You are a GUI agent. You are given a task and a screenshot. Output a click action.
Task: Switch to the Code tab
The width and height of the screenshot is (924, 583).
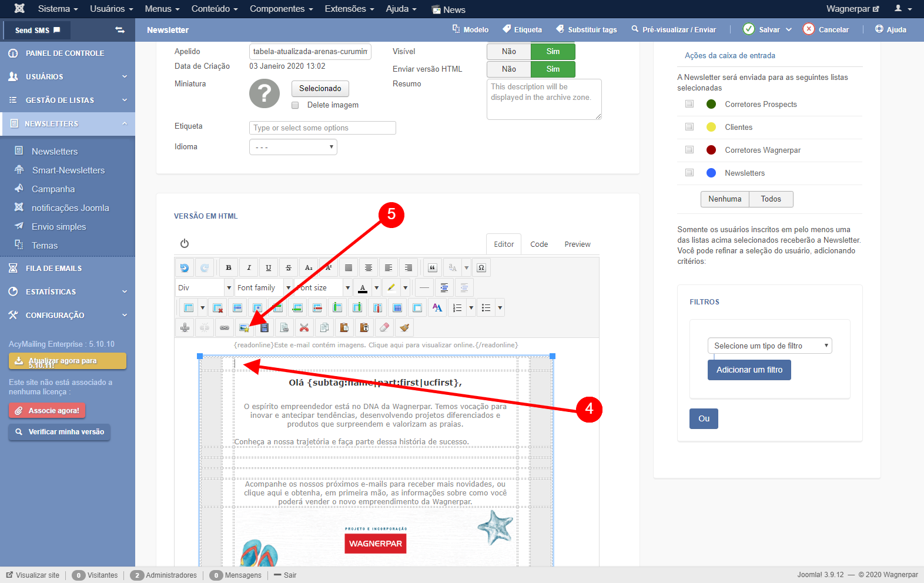point(539,244)
